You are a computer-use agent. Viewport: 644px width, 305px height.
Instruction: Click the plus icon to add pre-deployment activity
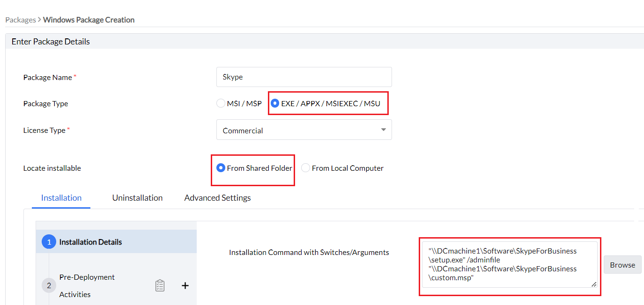click(185, 285)
